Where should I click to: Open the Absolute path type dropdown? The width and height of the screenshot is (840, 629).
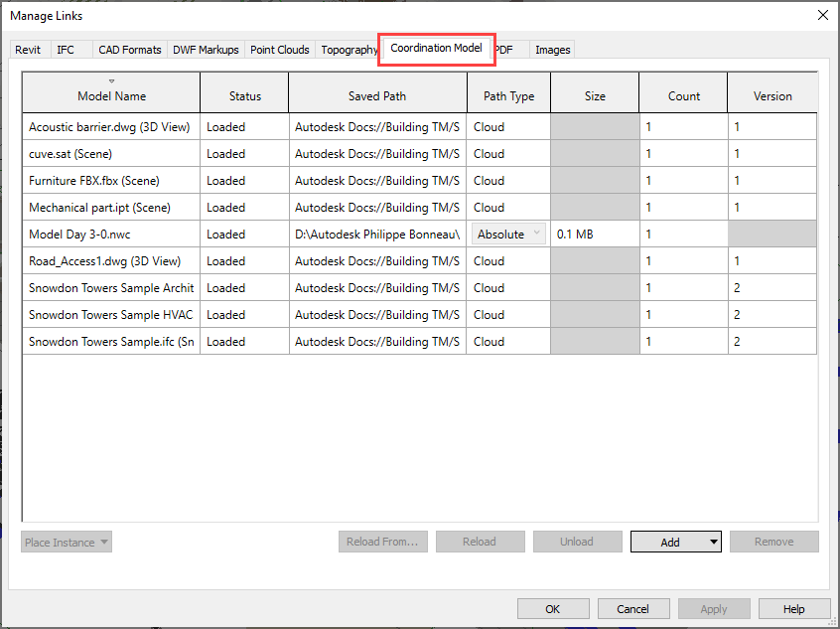click(x=509, y=235)
